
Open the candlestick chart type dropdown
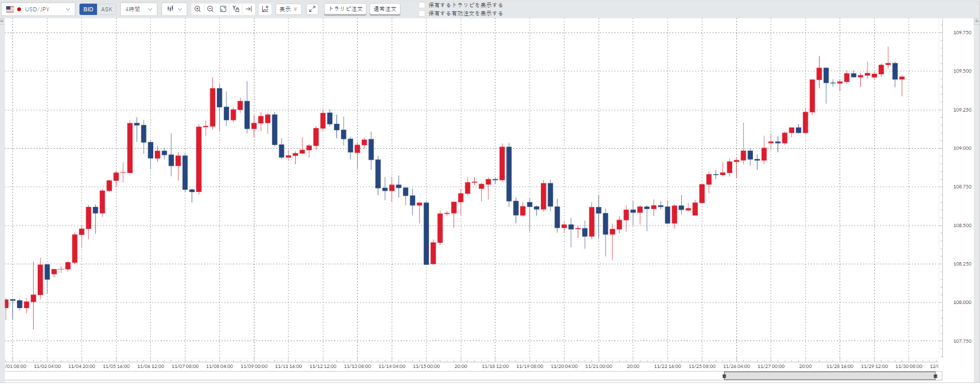(174, 9)
